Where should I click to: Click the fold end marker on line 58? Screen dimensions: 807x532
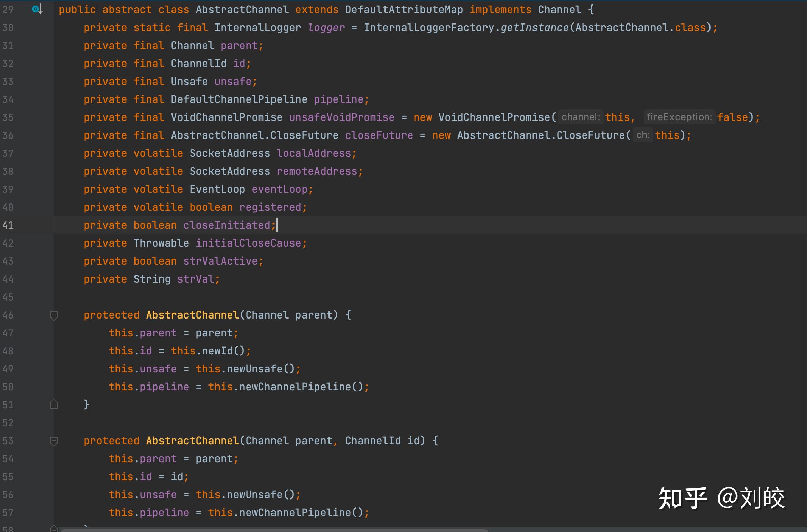[54, 529]
